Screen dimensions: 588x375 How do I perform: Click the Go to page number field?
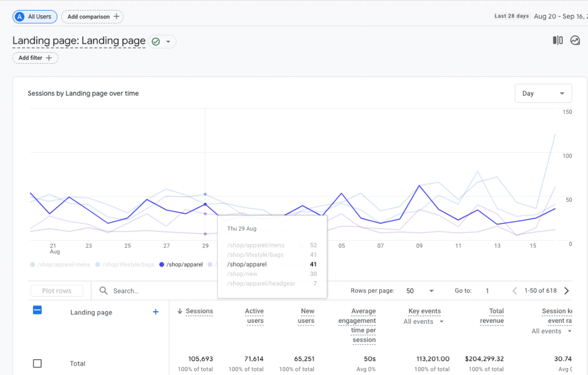pyautogui.click(x=487, y=291)
